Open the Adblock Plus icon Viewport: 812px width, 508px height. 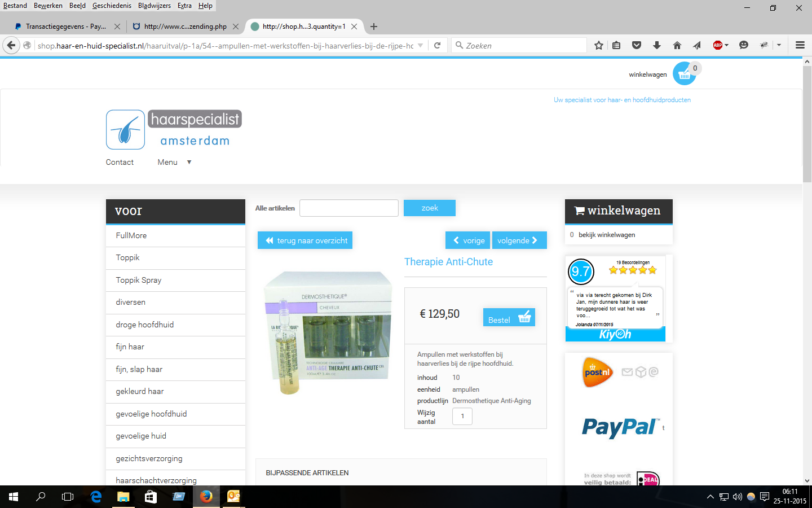[x=717, y=46]
